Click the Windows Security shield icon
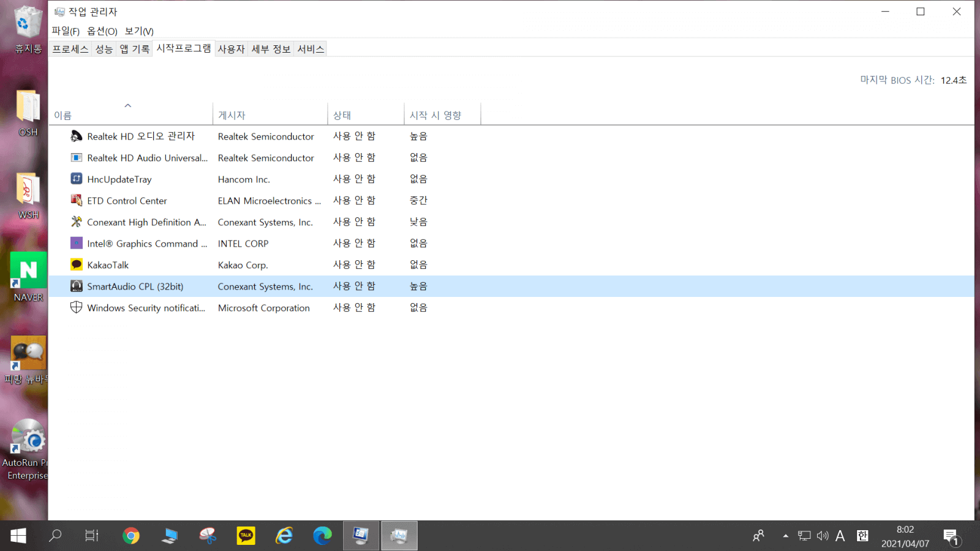Viewport: 980px width, 551px height. 76,307
